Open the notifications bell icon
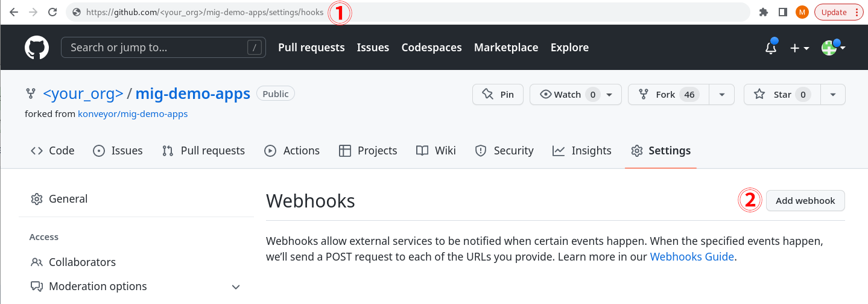Screen dimensions: 868x304 point(771,48)
